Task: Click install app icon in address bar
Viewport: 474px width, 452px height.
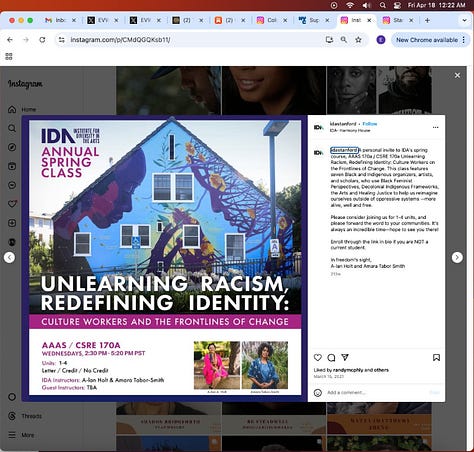Action: (329, 40)
